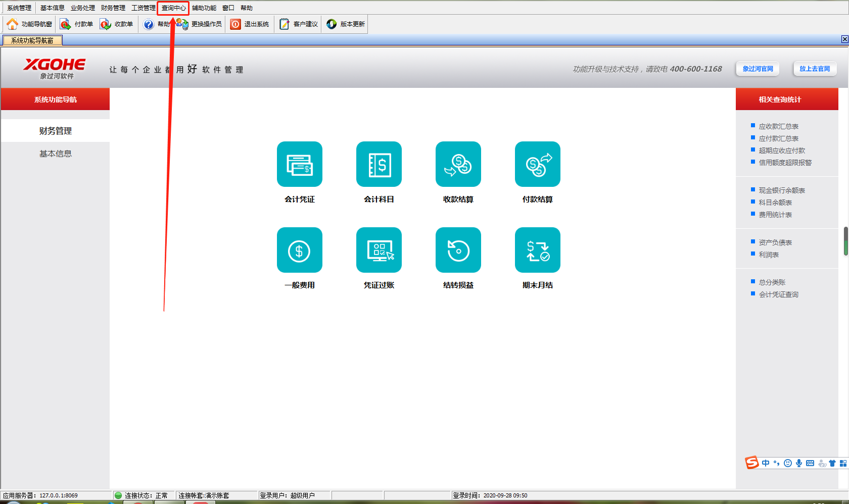Open the 辅助功能 menu

pos(204,8)
